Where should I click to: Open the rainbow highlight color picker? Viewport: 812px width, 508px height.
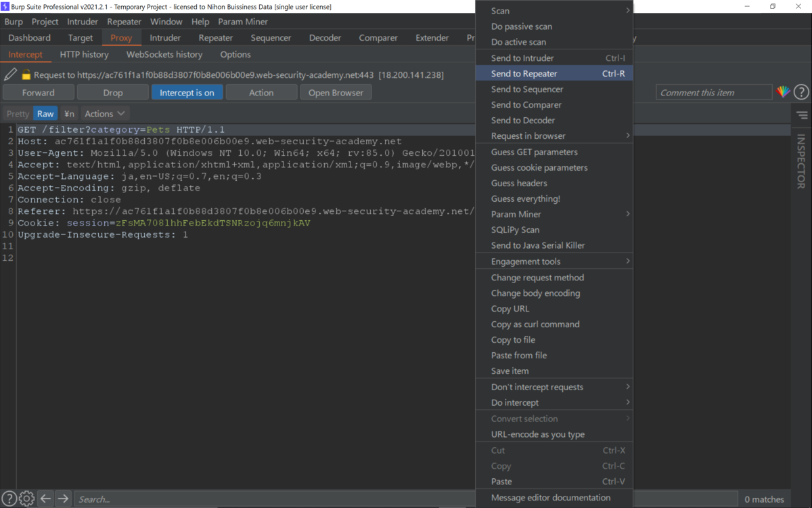[784, 92]
